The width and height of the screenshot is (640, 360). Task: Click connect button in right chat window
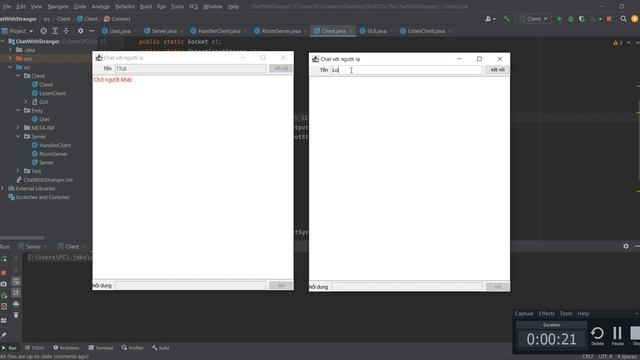(497, 70)
